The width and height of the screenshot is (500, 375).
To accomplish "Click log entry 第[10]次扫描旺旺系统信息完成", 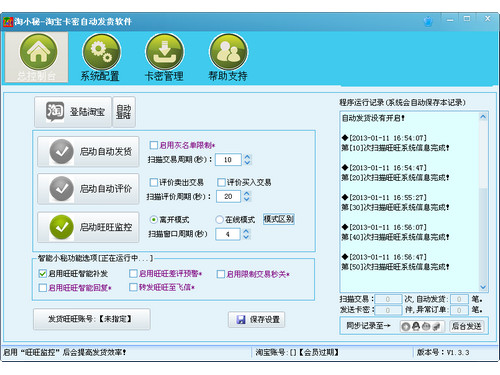I will (395, 148).
